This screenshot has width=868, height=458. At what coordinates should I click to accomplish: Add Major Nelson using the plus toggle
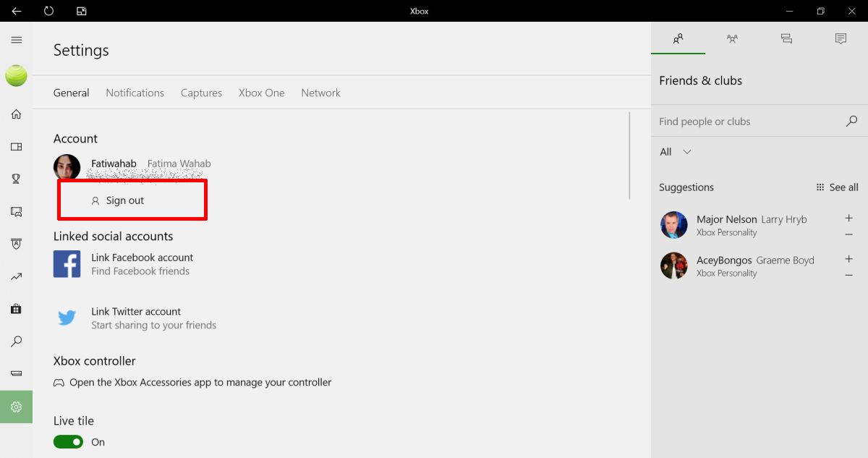[x=848, y=218]
